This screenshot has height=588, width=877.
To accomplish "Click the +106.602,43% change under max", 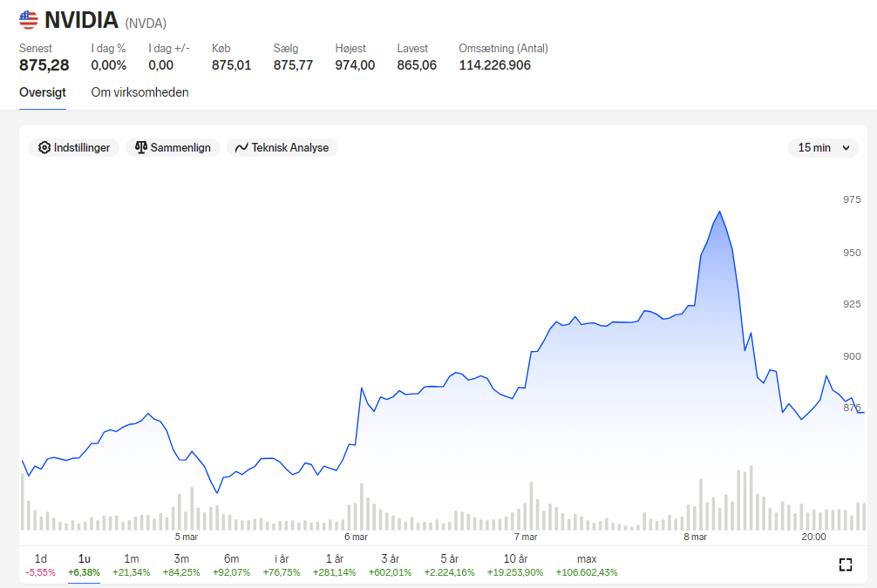I will [x=587, y=572].
